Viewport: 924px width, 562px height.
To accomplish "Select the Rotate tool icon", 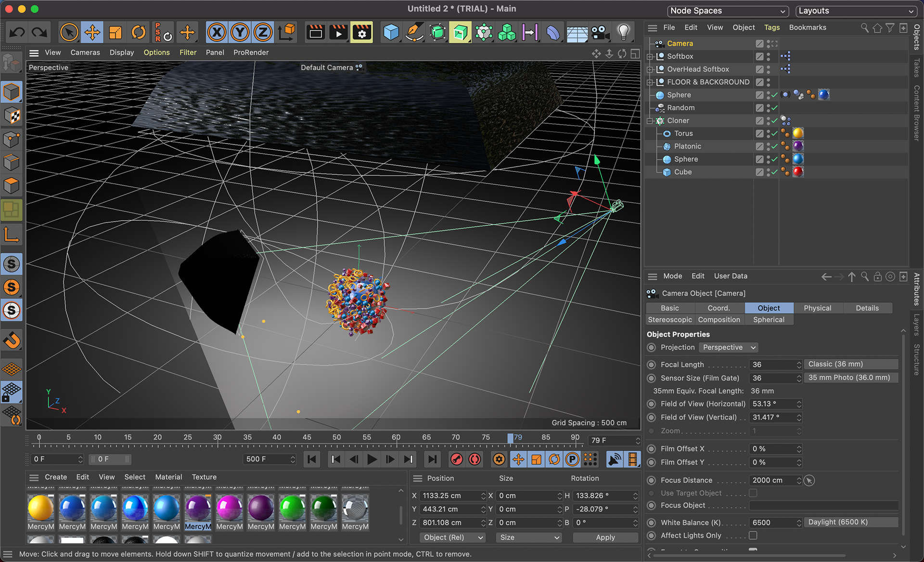I will [139, 33].
